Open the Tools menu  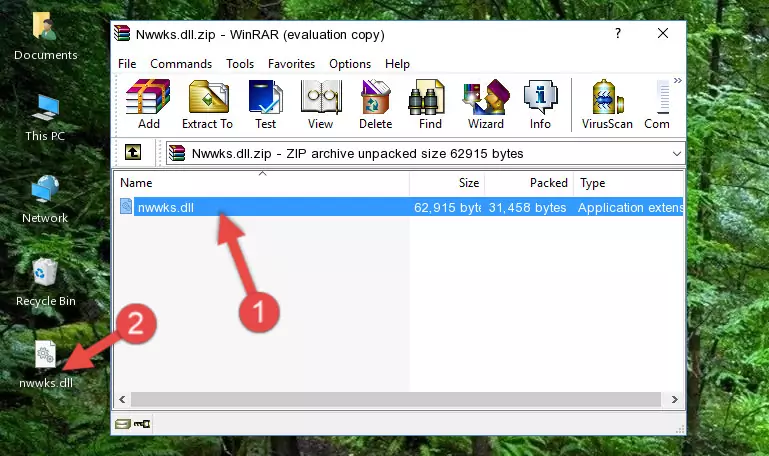240,64
